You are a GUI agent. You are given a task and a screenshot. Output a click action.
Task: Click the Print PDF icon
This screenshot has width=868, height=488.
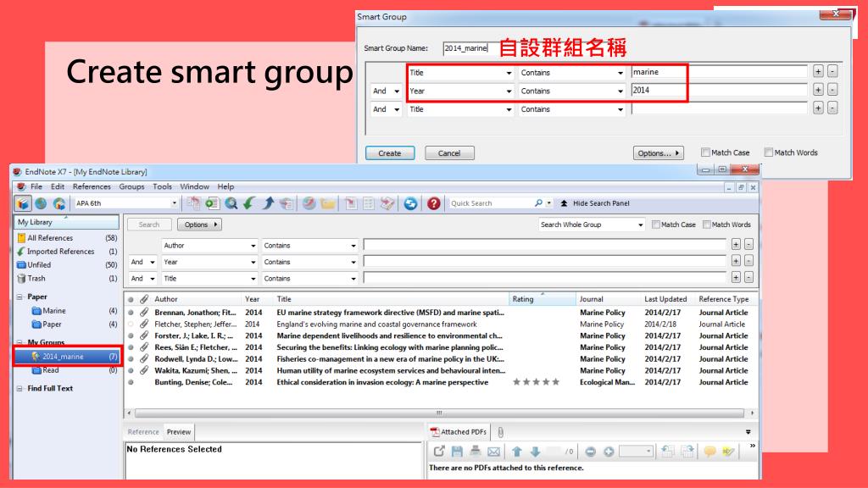[475, 452]
